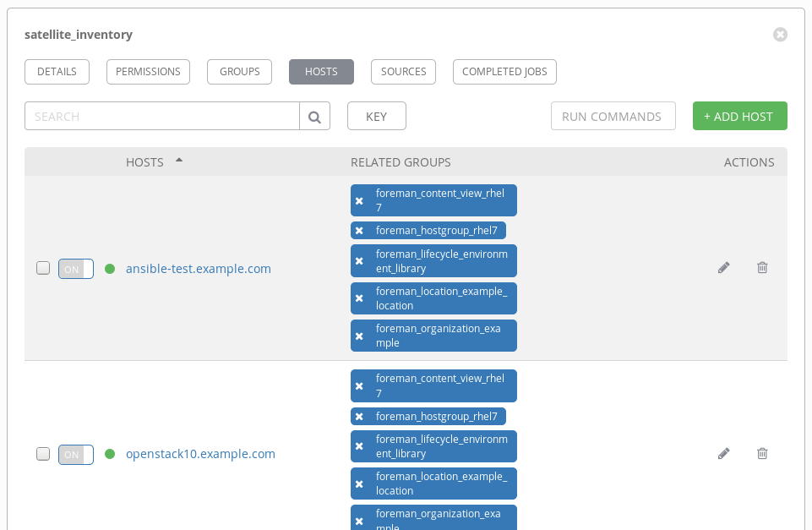Go to the Groups tab

click(x=239, y=72)
